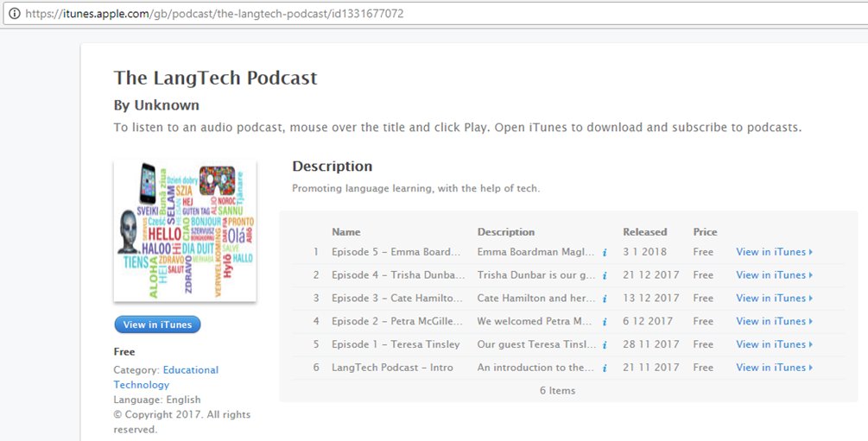View Episode 5 in iTunes link
868x441 pixels.
pyautogui.click(x=774, y=252)
